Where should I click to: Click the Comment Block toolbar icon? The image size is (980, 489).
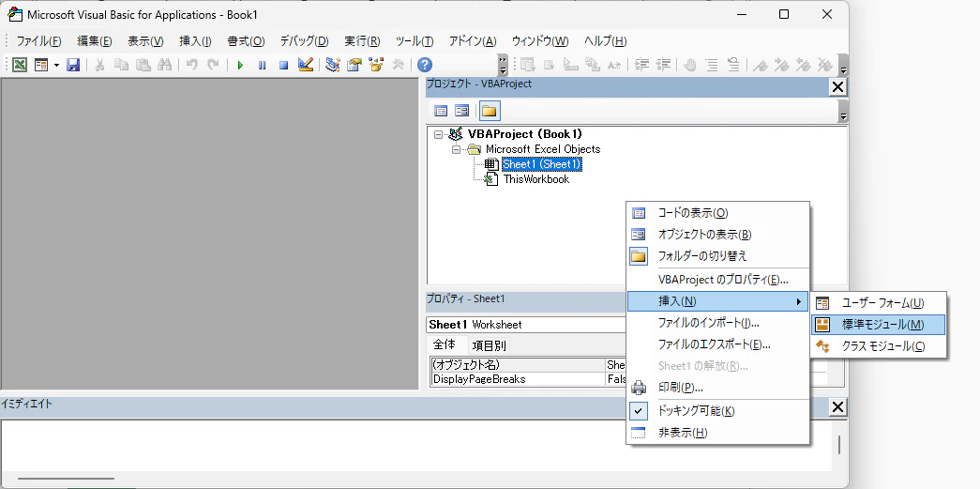(x=712, y=65)
